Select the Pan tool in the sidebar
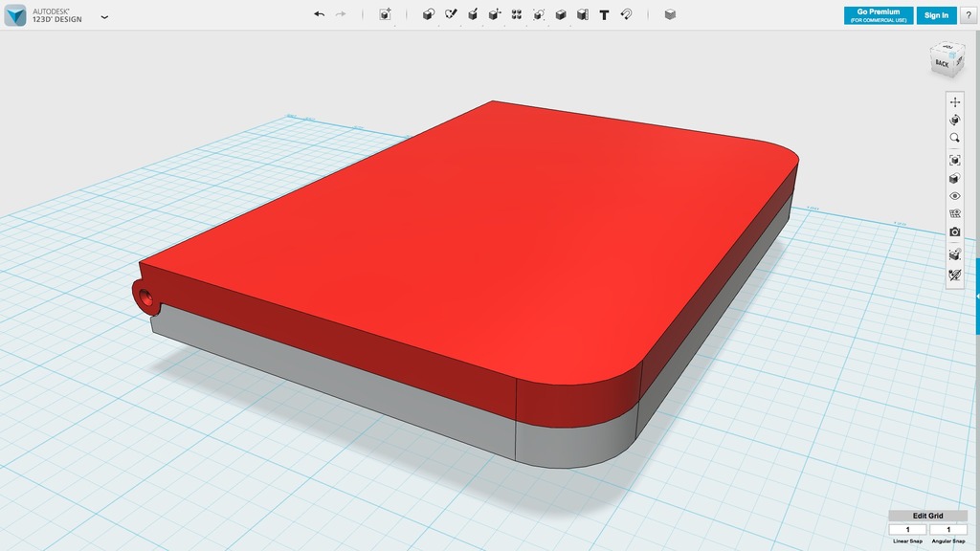The width and height of the screenshot is (980, 551). pyautogui.click(x=956, y=100)
